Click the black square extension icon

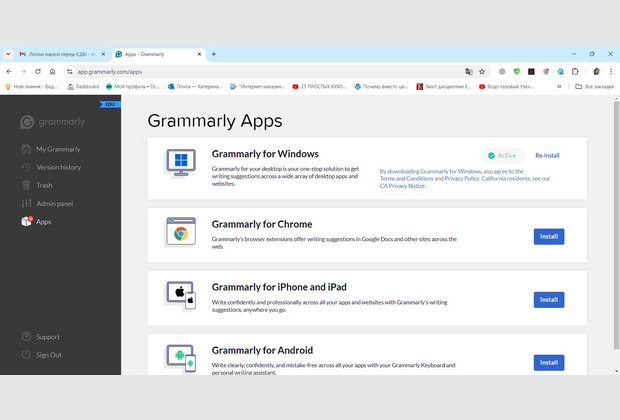pos(531,72)
